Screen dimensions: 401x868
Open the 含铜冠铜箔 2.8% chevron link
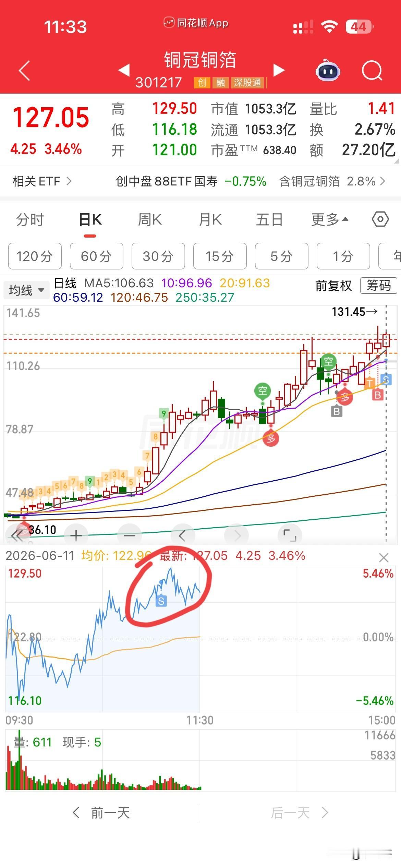[332, 181]
